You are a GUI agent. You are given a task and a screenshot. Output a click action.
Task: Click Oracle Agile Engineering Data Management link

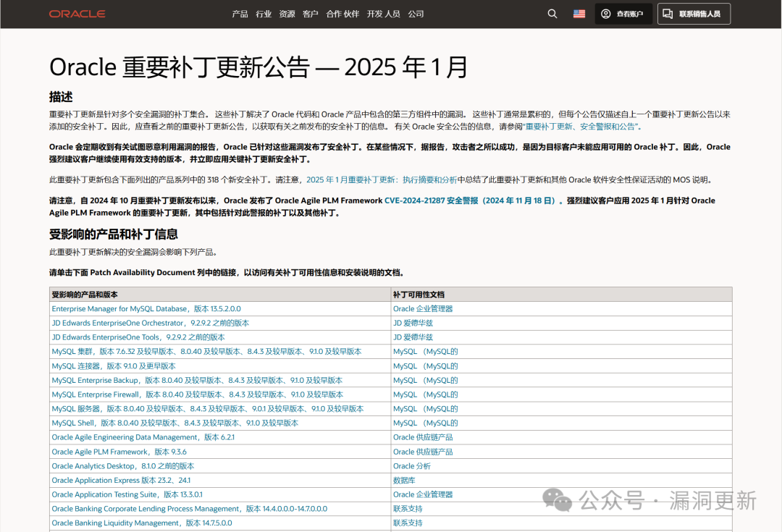(143, 437)
